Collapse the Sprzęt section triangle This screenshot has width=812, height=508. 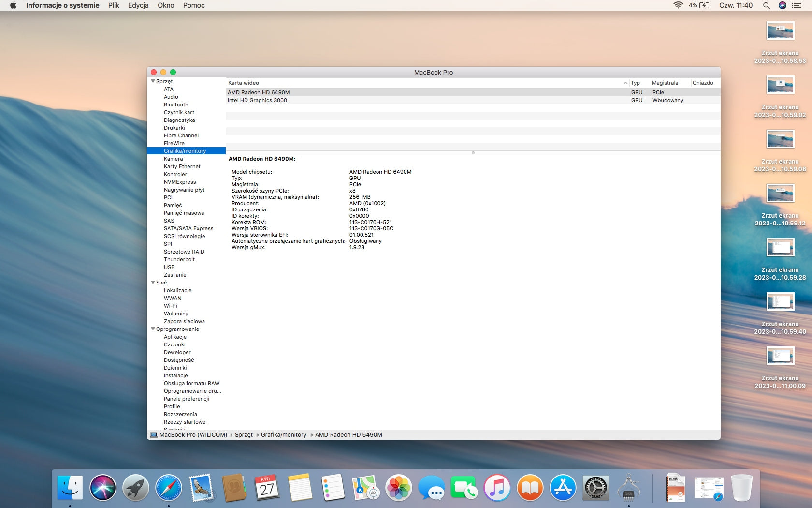click(153, 81)
